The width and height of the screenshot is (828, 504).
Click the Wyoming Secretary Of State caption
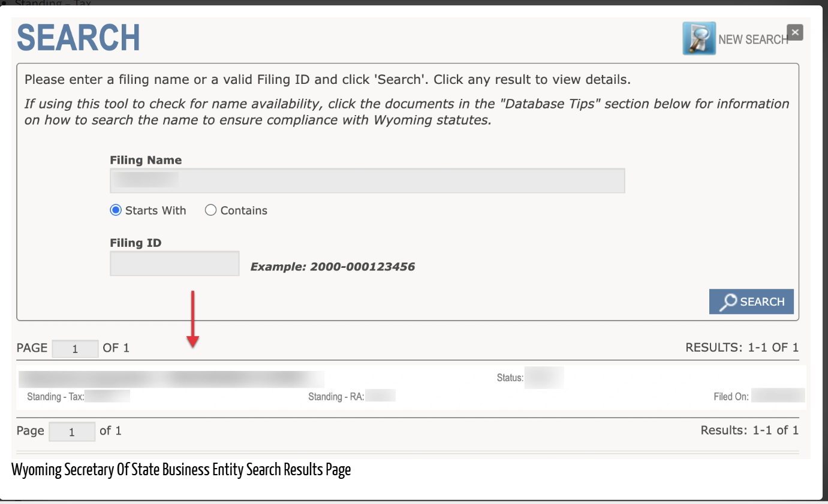click(181, 470)
